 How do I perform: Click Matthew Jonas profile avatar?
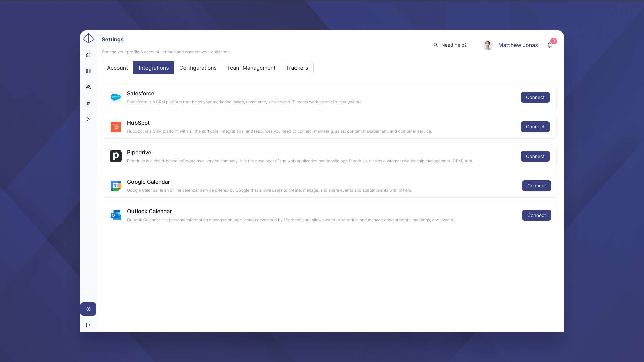[x=488, y=45]
